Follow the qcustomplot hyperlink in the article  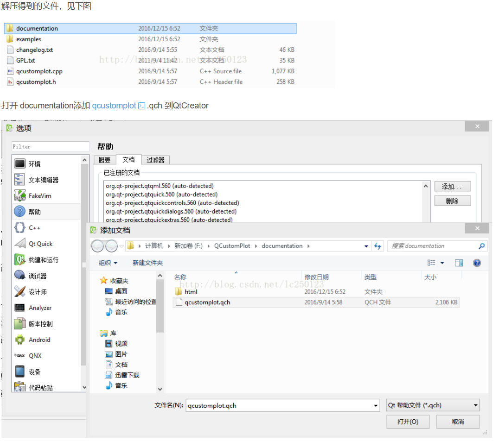pyautogui.click(x=114, y=106)
